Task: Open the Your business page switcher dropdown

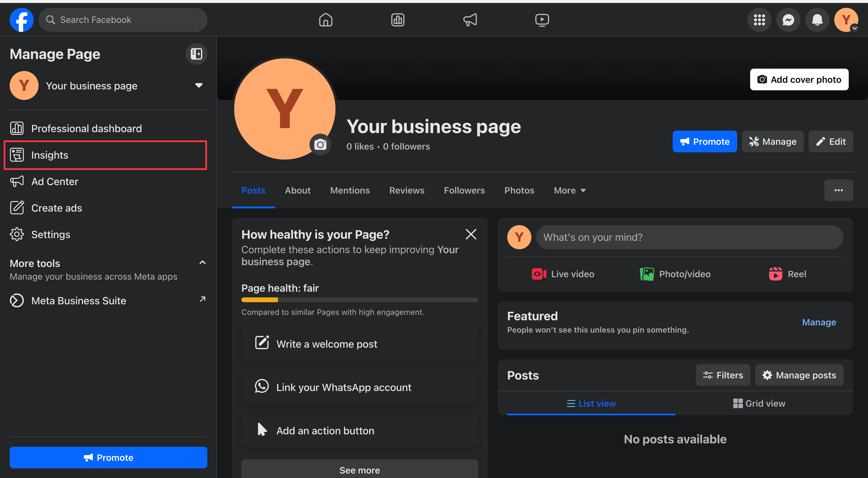Action: 199,85
